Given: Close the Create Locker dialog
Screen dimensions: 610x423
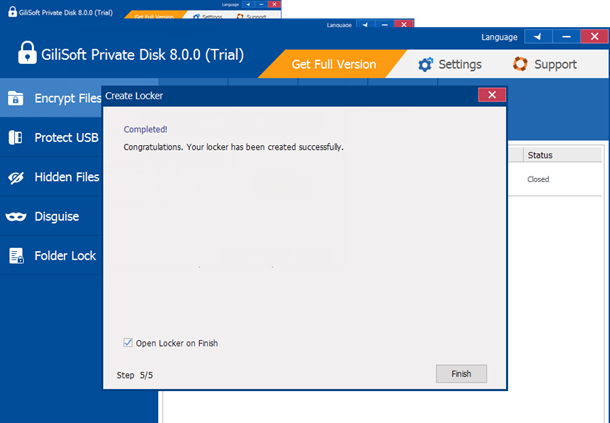Looking at the screenshot, I should pyautogui.click(x=492, y=95).
